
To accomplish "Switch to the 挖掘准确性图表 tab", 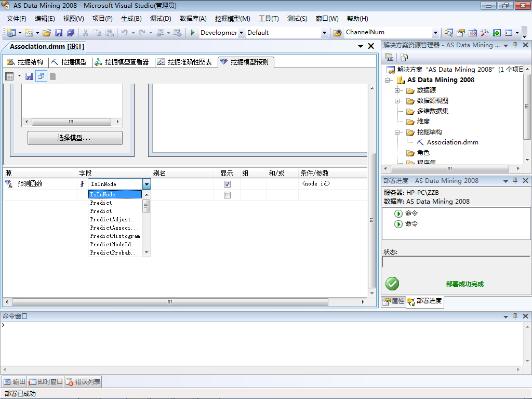I will coord(185,62).
